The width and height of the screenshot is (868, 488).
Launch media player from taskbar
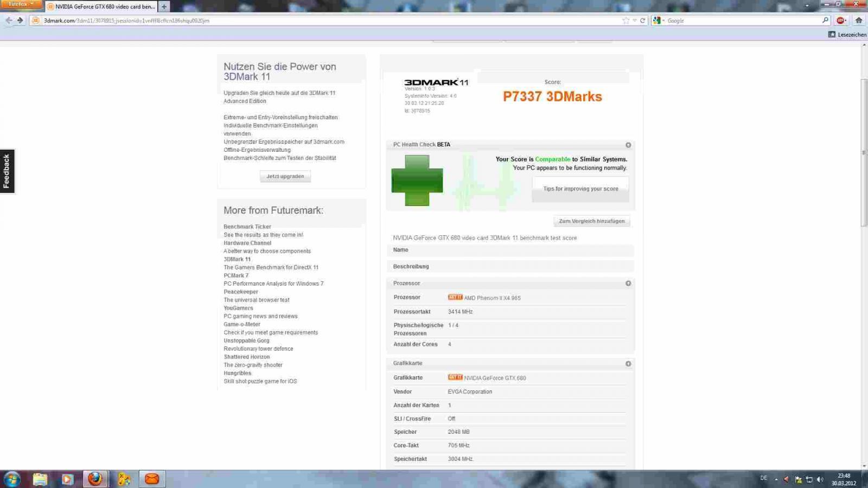click(x=67, y=479)
